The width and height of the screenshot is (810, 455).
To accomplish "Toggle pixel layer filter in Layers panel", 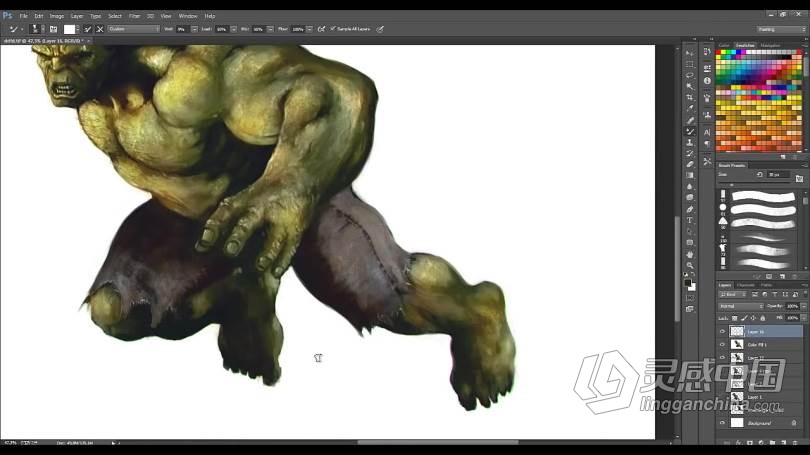I will [755, 294].
